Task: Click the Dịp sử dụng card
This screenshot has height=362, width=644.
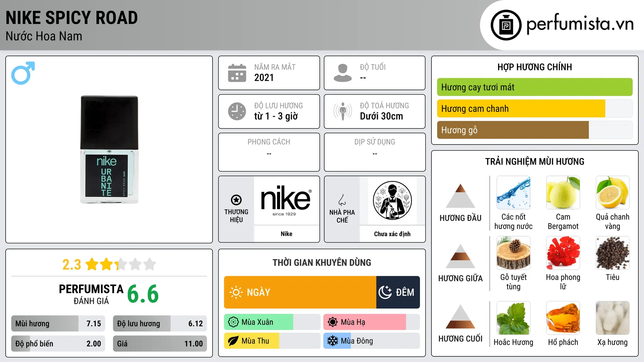Action: (375, 152)
